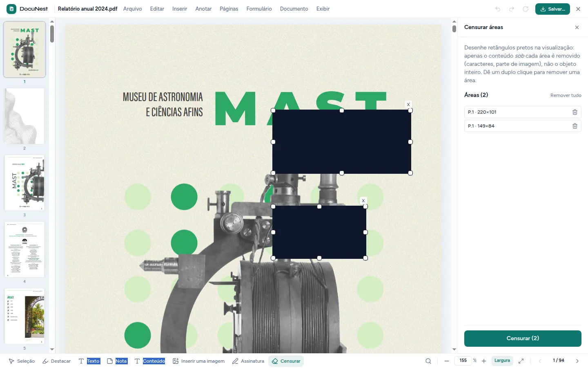Image resolution: width=588 pixels, height=368 pixels.
Task: Toggle the Censurar tool in bottom toolbar
Action: [x=286, y=361]
